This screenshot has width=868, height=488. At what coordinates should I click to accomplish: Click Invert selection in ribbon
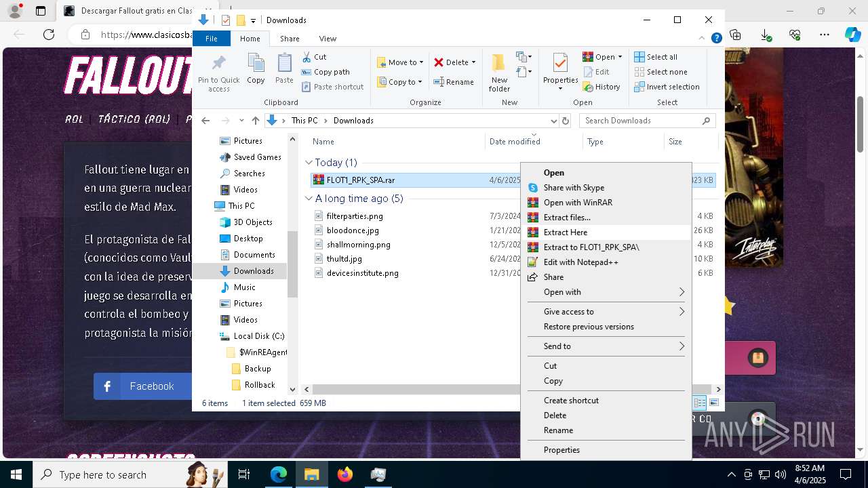tap(667, 87)
